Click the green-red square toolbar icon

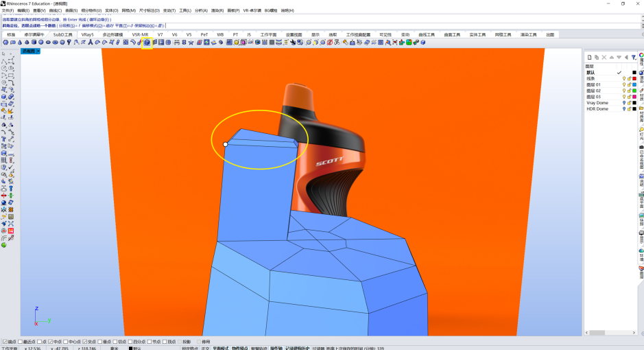(x=409, y=43)
